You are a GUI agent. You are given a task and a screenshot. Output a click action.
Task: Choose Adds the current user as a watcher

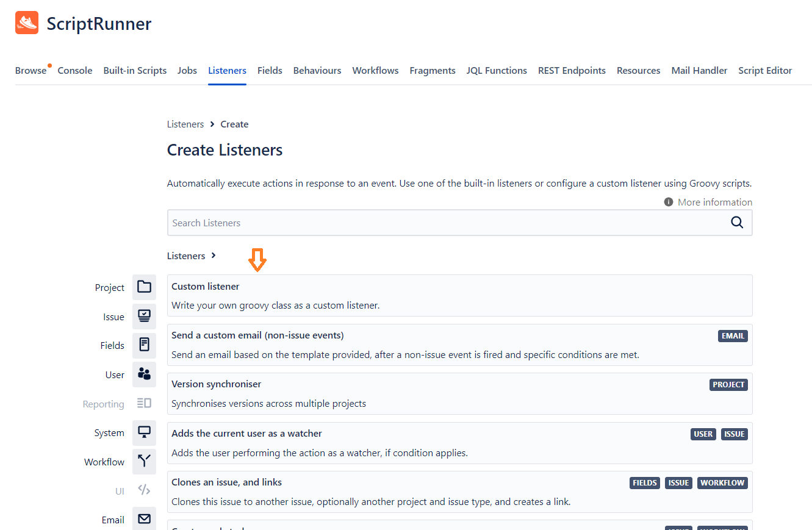(x=459, y=443)
